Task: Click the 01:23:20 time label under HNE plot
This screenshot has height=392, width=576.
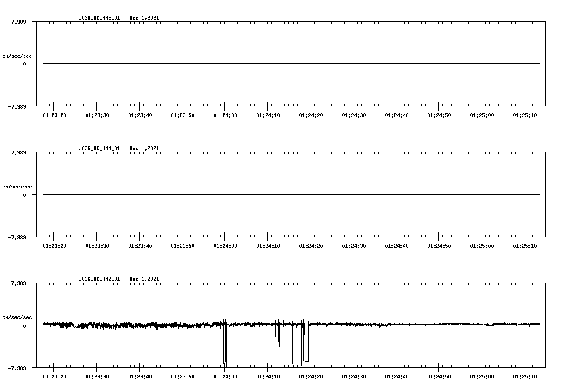Action: [x=54, y=115]
